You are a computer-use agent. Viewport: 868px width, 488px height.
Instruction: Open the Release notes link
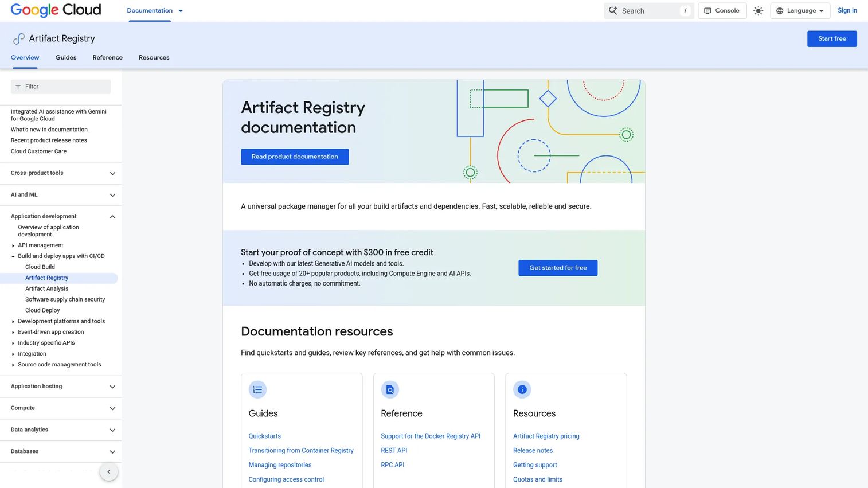(533, 451)
